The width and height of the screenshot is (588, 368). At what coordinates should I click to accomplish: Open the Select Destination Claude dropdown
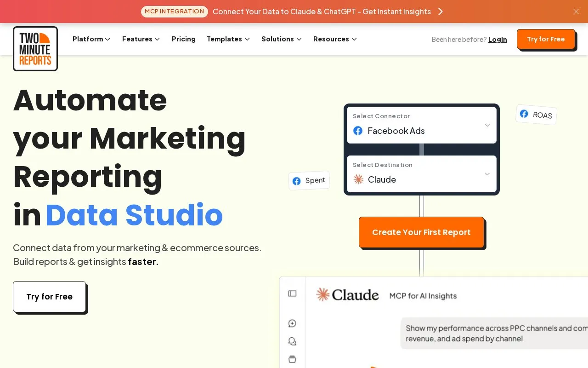(x=422, y=174)
